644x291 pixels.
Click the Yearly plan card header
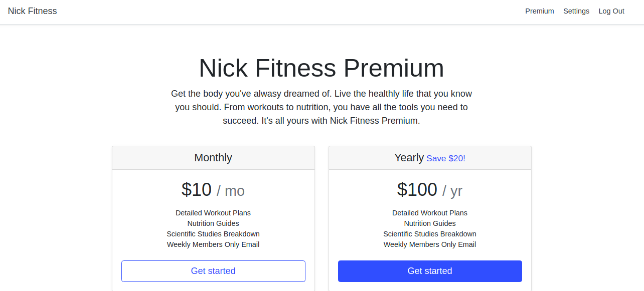tap(409, 158)
